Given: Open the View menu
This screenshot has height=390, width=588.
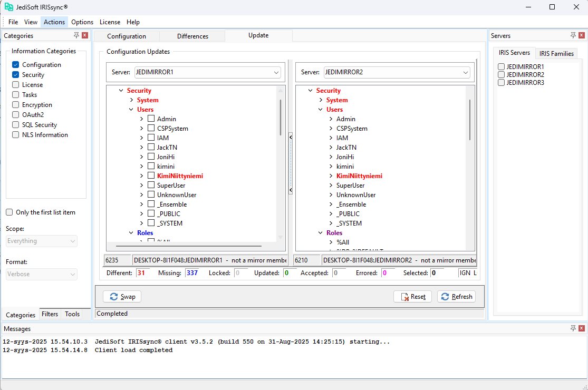Looking at the screenshot, I should tap(31, 22).
